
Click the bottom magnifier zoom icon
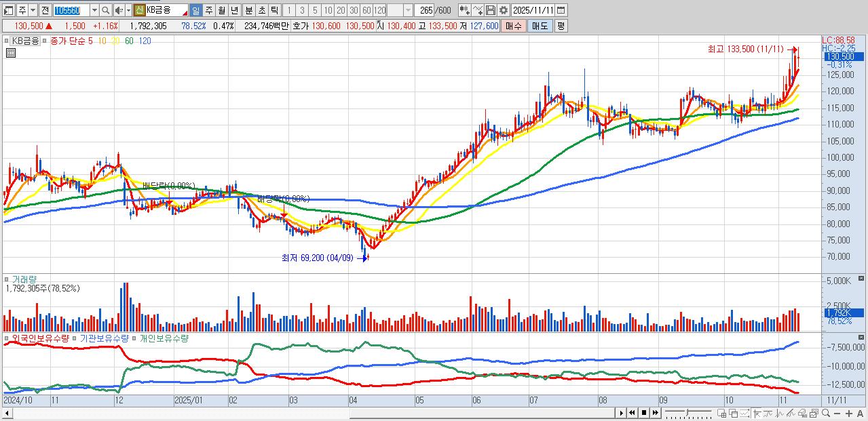(x=825, y=413)
